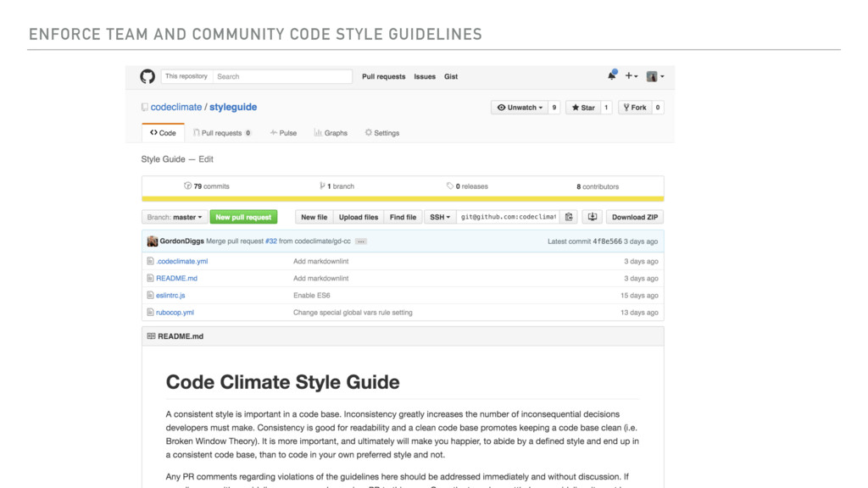The height and width of the screenshot is (488, 868).
Task: Open Gist in top navigation
Action: [x=451, y=76]
